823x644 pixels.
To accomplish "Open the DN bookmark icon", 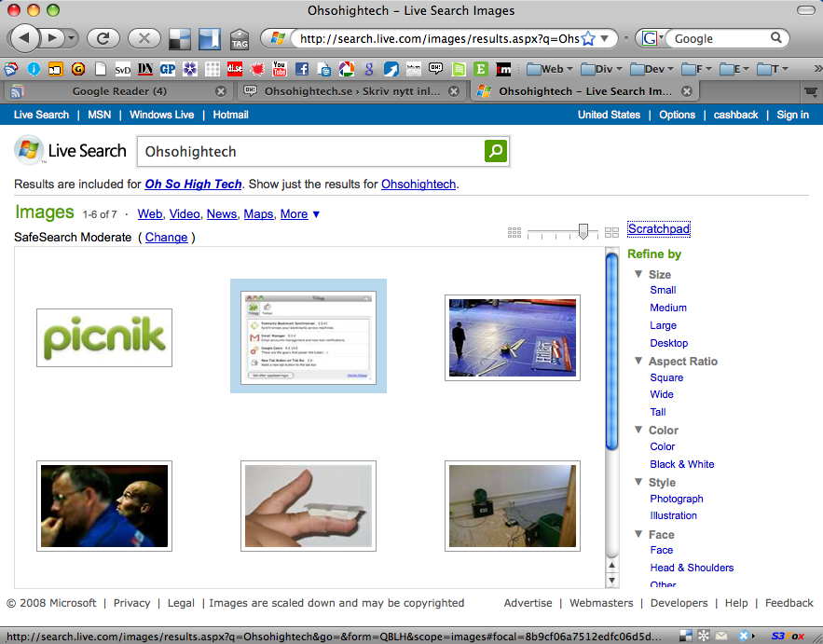I will point(144,69).
